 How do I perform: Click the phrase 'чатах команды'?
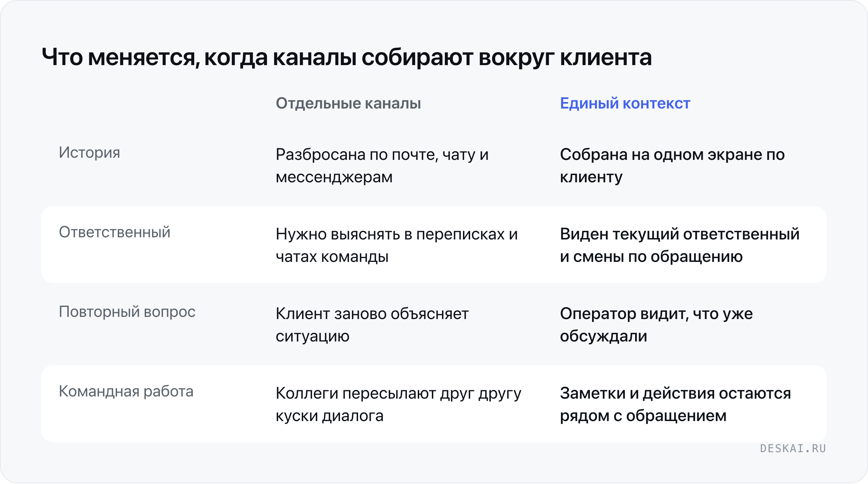(x=332, y=257)
